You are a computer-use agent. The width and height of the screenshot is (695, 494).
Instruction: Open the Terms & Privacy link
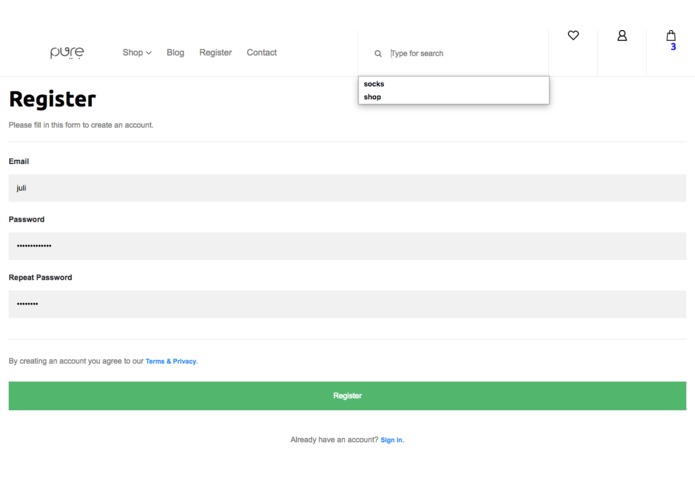171,362
